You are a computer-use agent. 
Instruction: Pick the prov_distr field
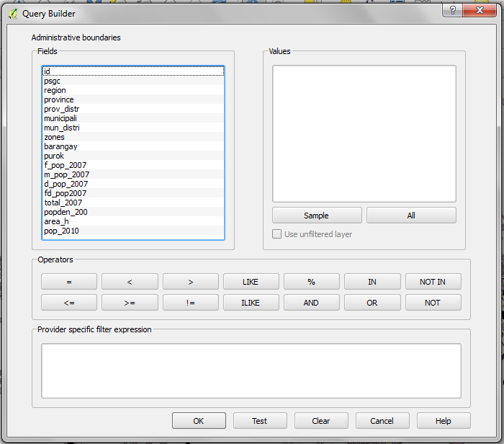(x=133, y=109)
